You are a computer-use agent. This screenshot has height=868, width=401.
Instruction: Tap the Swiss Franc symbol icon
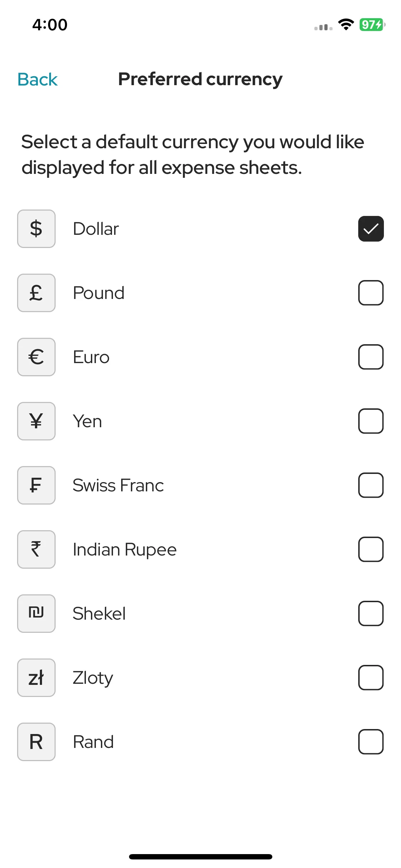point(36,485)
